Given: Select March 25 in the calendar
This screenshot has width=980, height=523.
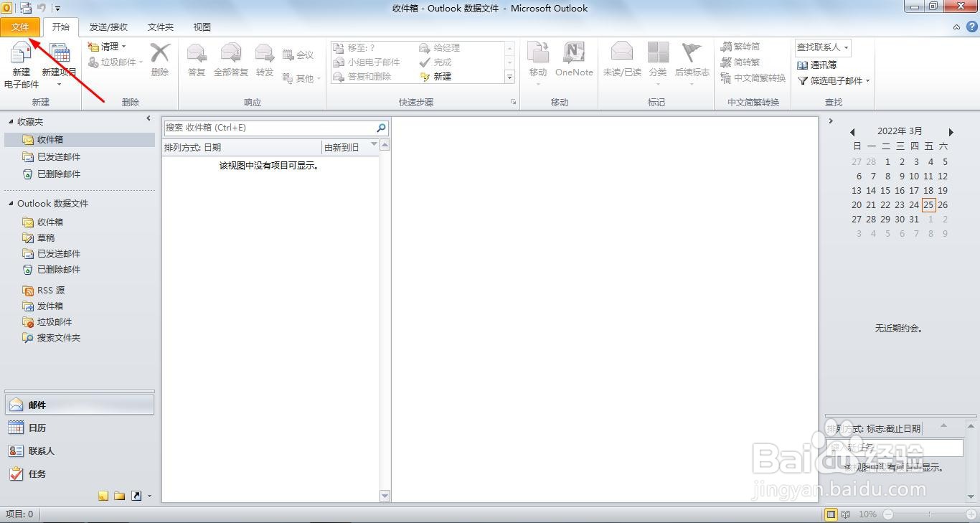Looking at the screenshot, I should click(928, 204).
